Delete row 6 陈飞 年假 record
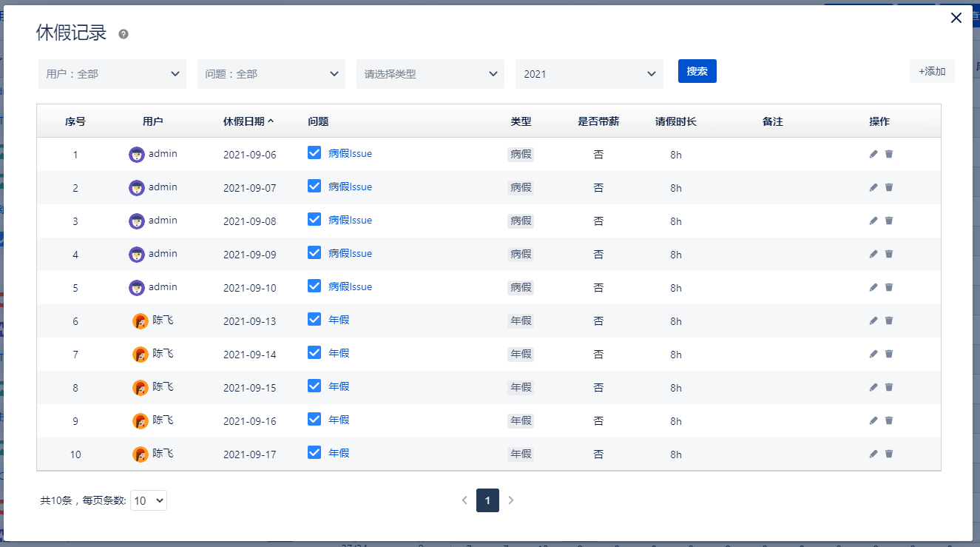The image size is (980, 547). [889, 321]
